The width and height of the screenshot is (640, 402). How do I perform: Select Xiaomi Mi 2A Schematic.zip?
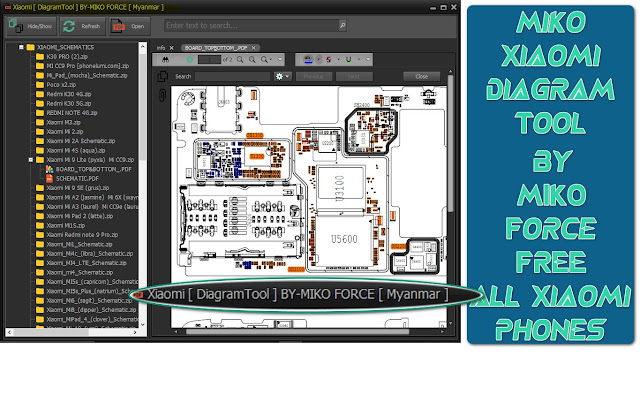point(80,141)
